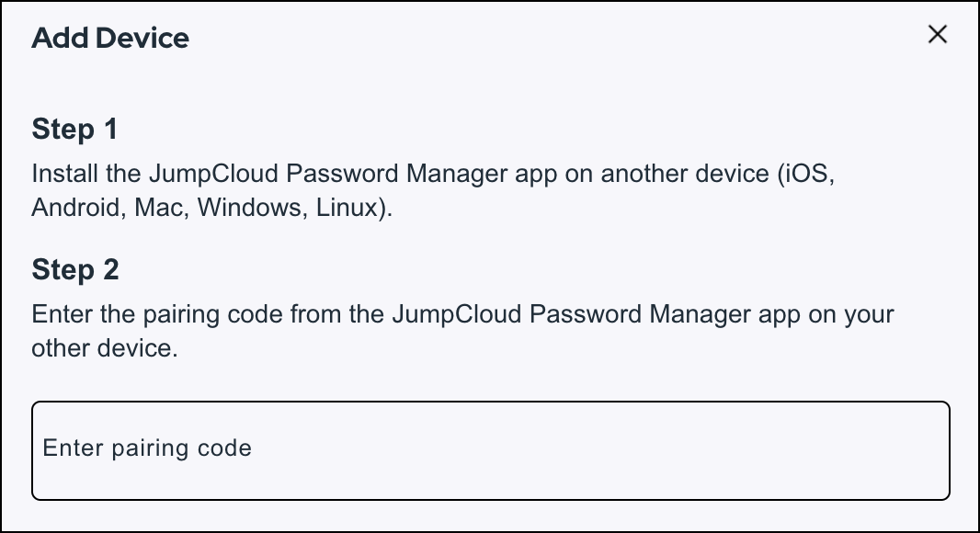Click the Step 1 heading
The height and width of the screenshot is (533, 980).
pos(74,130)
